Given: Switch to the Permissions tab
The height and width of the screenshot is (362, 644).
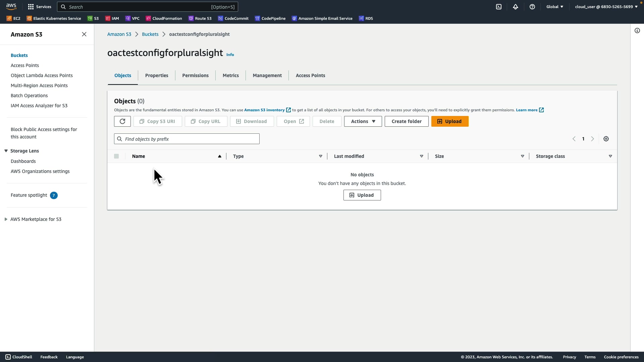Looking at the screenshot, I should tap(195, 75).
